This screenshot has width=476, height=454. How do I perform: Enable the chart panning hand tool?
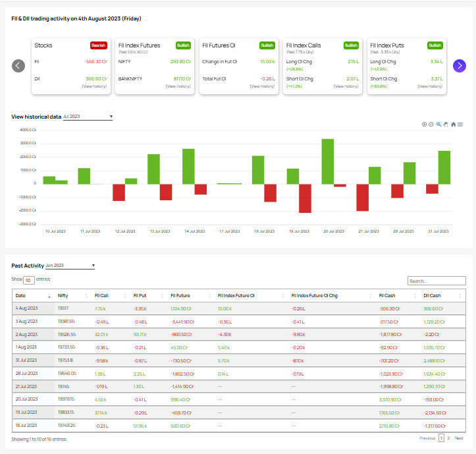(446, 124)
